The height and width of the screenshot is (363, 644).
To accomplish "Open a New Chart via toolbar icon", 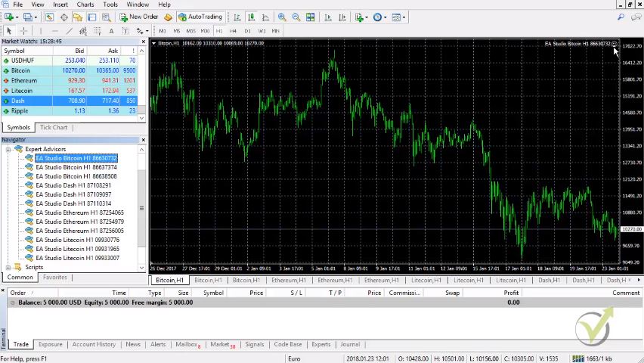I will pos(8,17).
